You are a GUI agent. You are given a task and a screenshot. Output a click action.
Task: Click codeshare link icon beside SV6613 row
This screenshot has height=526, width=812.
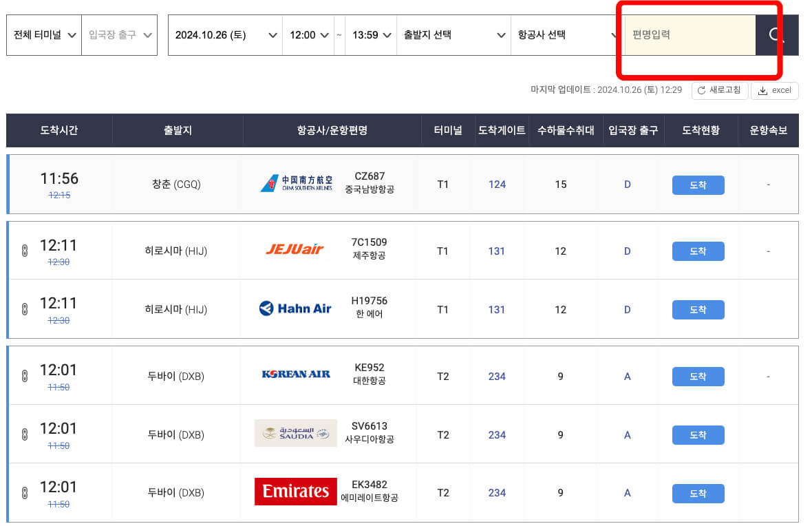24,434
